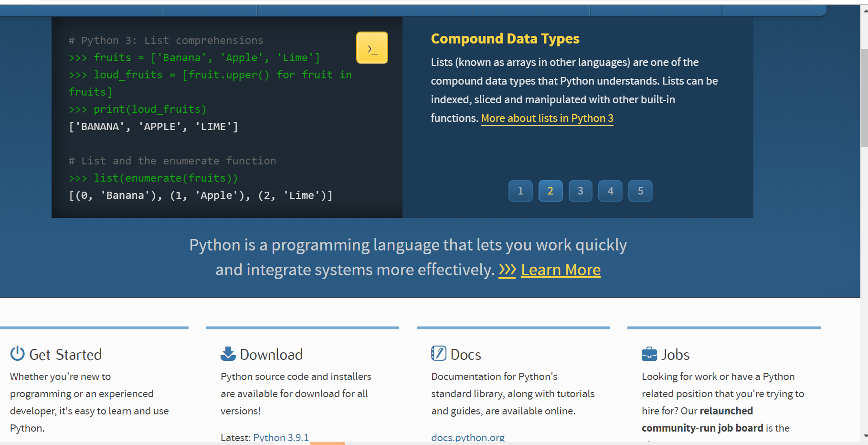Click the Jobs heading
This screenshot has height=445, width=868.
pos(675,355)
